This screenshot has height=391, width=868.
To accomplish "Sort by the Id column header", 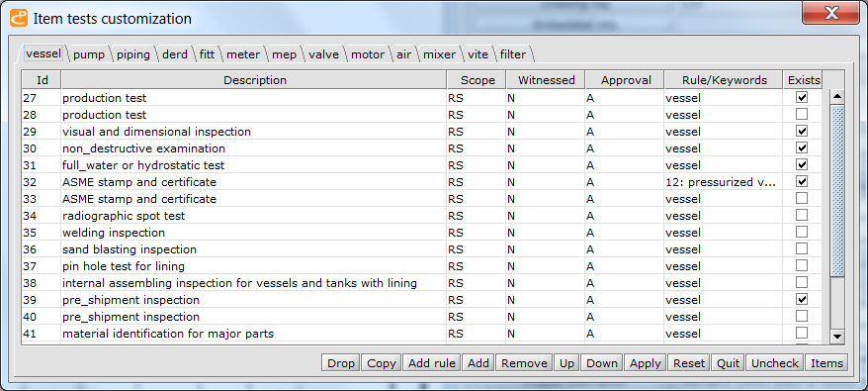I will pos(43,80).
